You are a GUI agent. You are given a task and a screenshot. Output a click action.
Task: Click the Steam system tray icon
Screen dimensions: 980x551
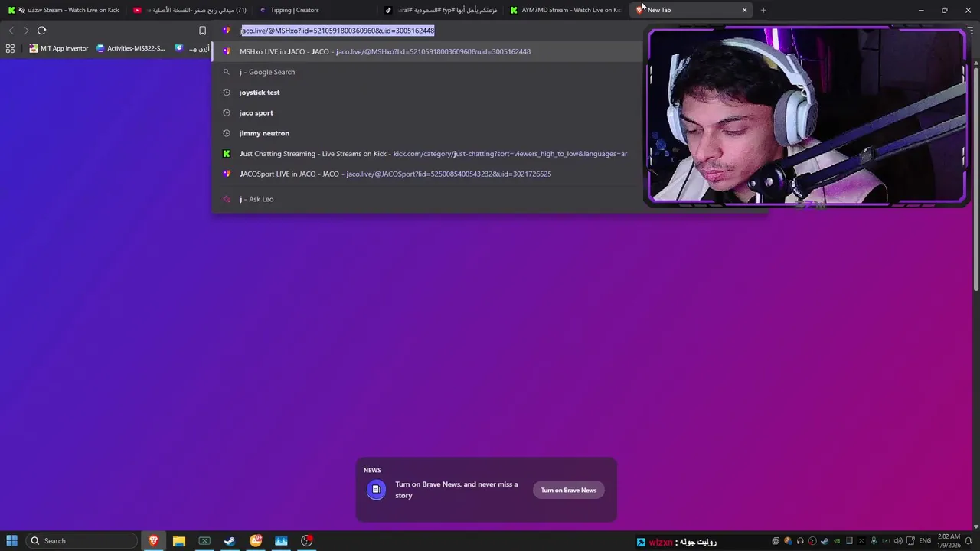(x=825, y=541)
